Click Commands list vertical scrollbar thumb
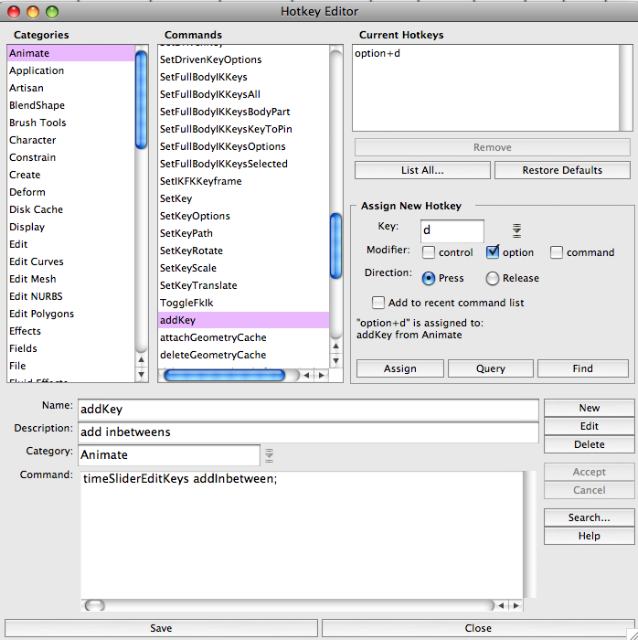 (336, 246)
